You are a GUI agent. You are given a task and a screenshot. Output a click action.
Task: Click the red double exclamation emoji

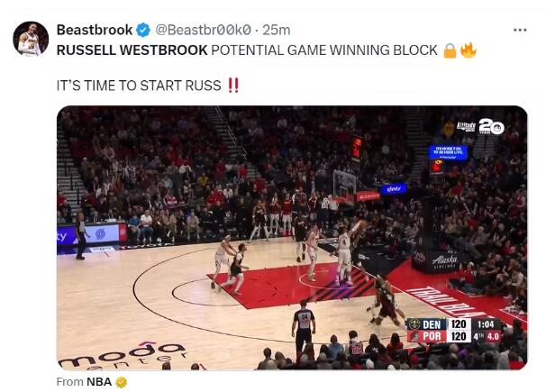(233, 86)
